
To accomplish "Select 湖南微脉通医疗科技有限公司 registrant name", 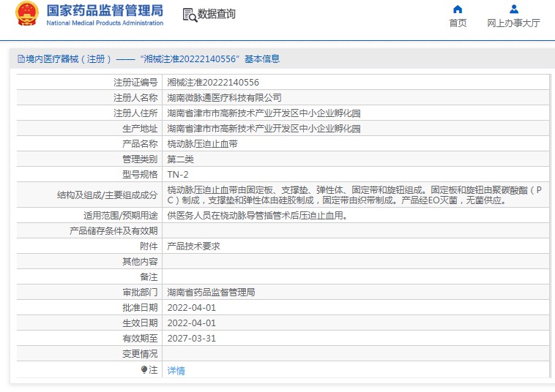I will (224, 98).
